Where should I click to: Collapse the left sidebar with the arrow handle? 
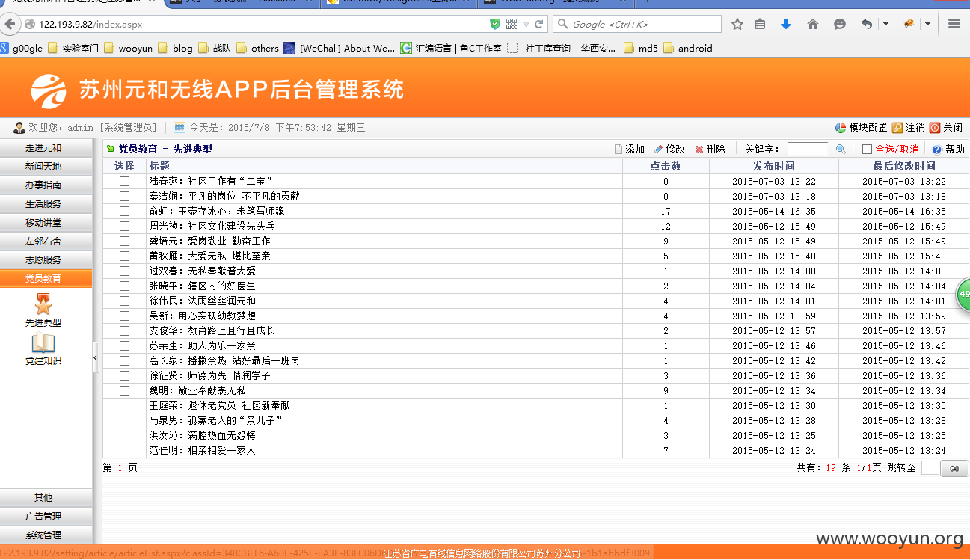point(96,358)
